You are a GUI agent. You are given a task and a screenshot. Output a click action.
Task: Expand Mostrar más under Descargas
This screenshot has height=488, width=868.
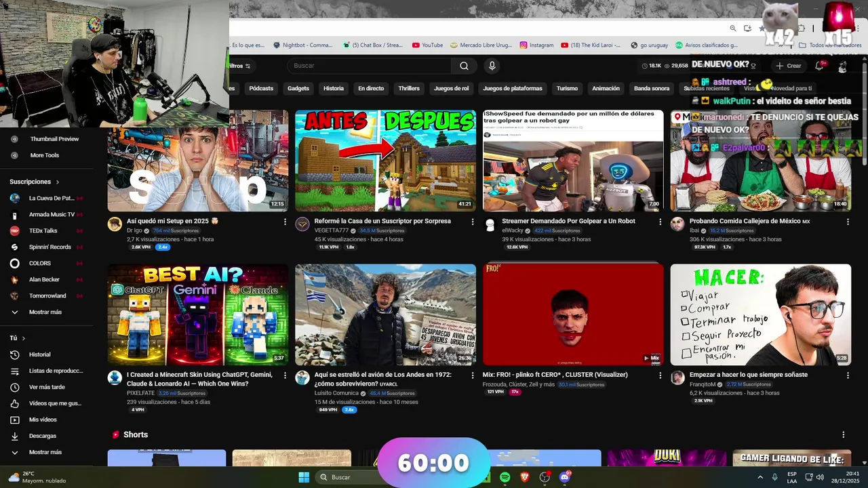click(x=45, y=452)
